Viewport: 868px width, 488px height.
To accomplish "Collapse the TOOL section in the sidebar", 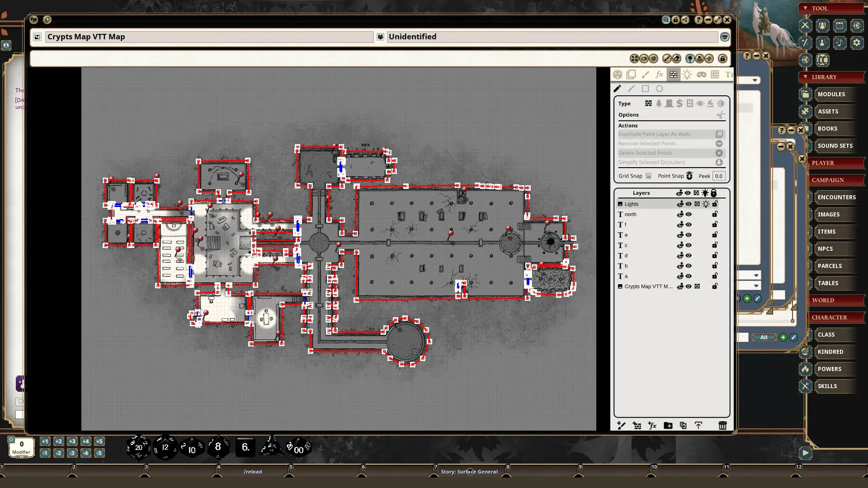I will point(806,8).
